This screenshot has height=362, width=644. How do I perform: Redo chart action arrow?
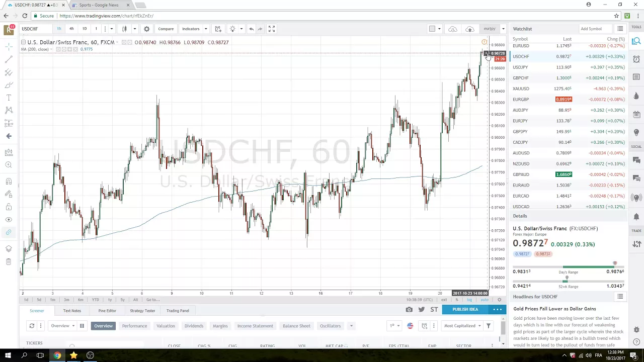(x=260, y=29)
